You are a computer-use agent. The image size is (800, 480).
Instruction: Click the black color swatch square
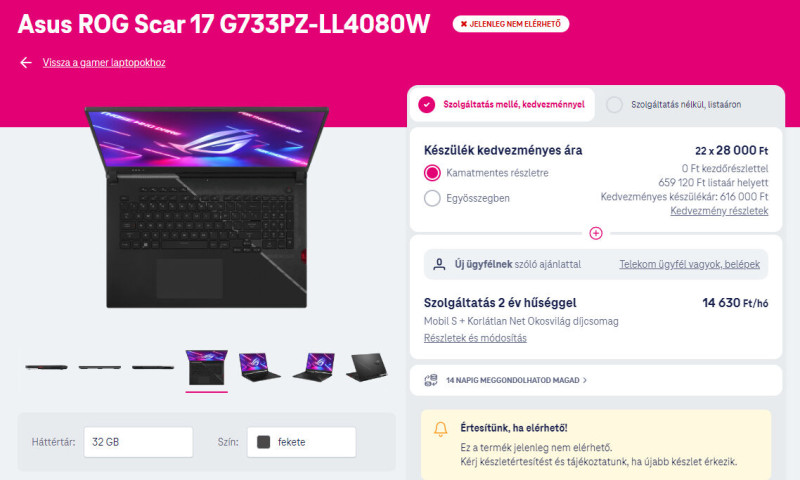coord(263,442)
